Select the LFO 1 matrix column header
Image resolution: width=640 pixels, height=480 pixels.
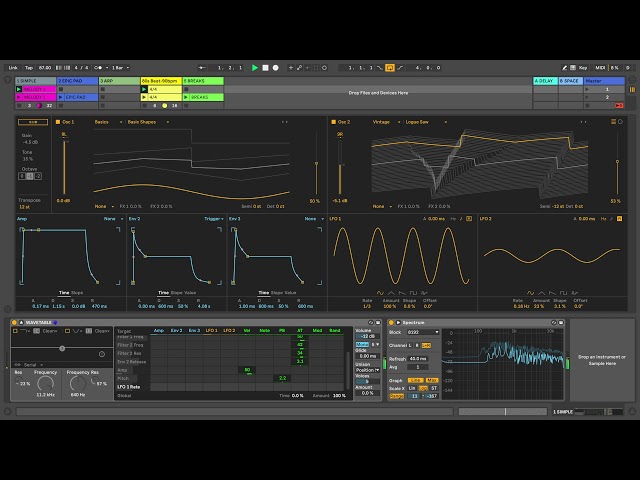pyautogui.click(x=211, y=330)
